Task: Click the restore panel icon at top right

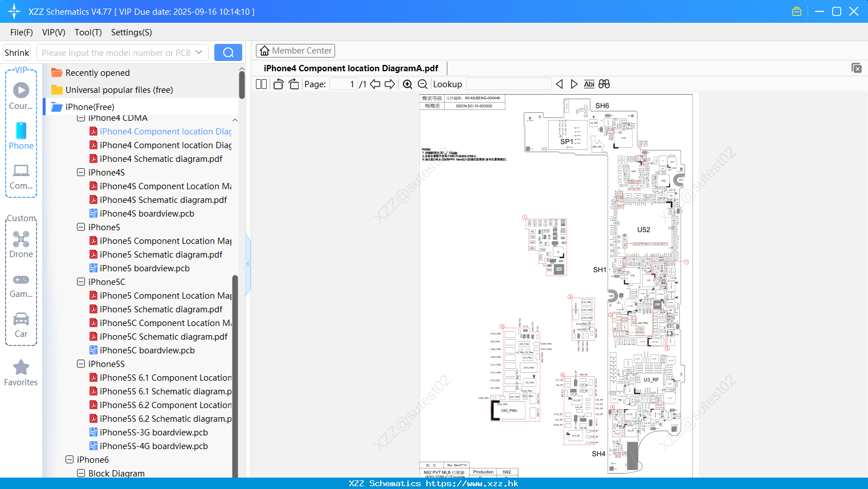Action: (x=857, y=68)
